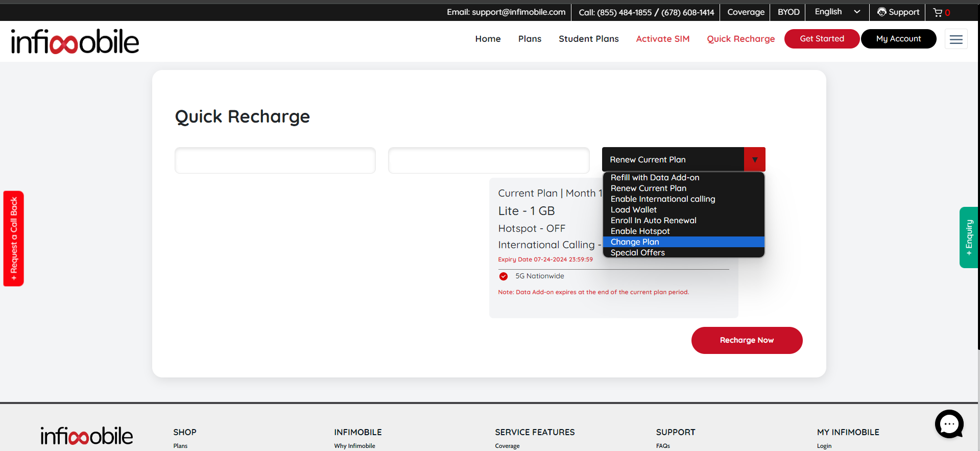Screen dimensions: 980x451
Task: Click the Call phone numbers link
Action: coord(646,12)
